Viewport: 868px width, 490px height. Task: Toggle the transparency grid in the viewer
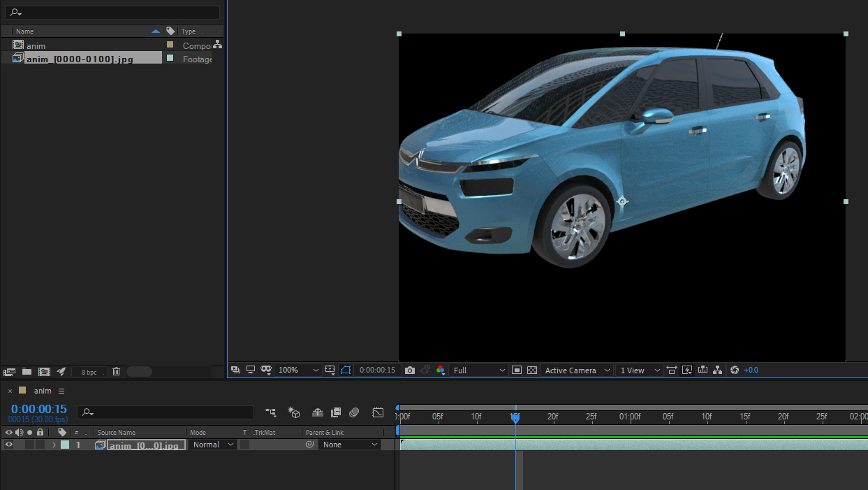[x=532, y=370]
